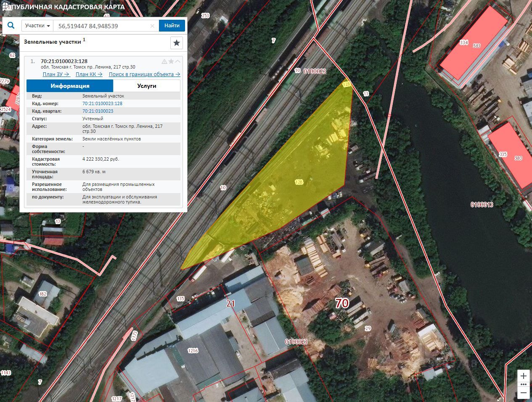Open the План ЗУ link

point(56,74)
